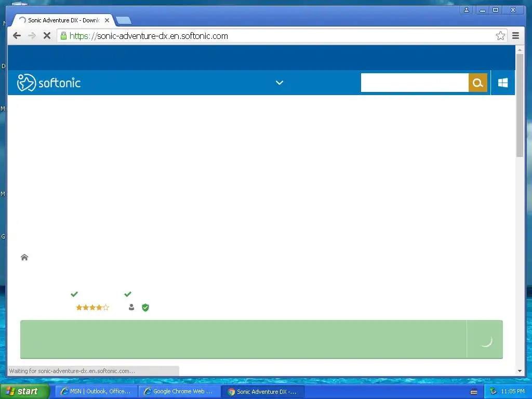Click the user person icon
This screenshot has height=399, width=532.
click(131, 307)
